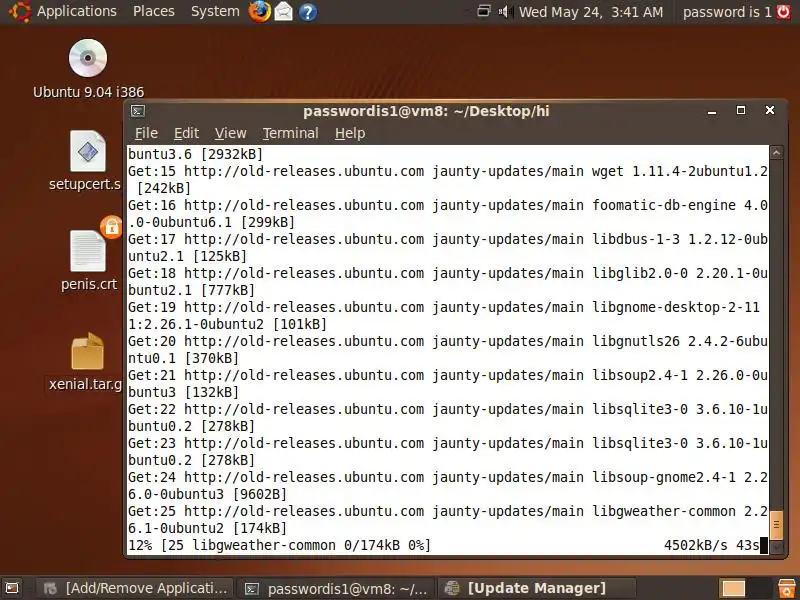Click the red power shutdown icon

(784, 11)
